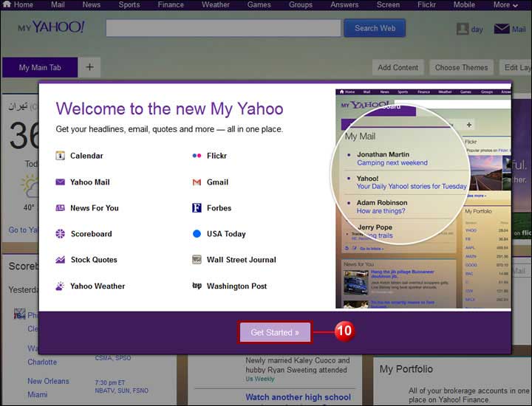Click the Yahoo Mail envelope icon
The image size is (532, 406).
60,182
